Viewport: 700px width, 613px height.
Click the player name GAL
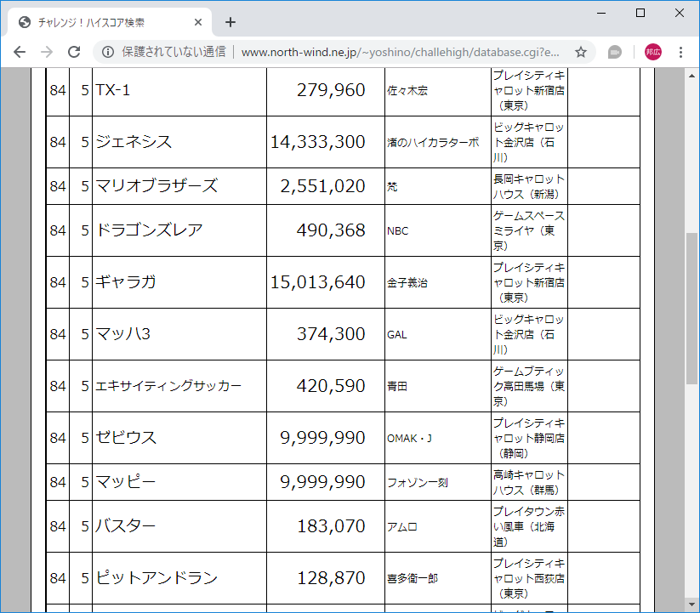point(396,335)
